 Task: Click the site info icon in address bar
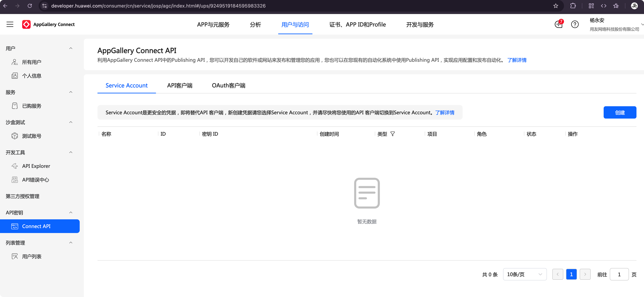44,6
